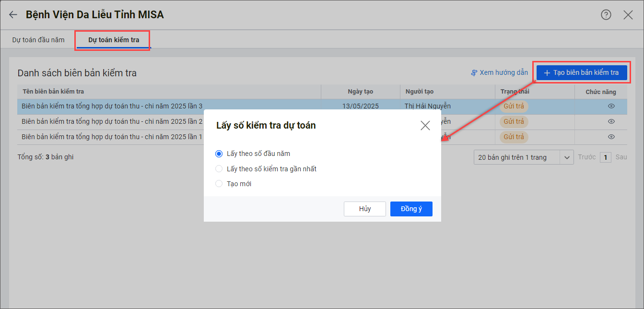Open the Xem hướng dẫn link

click(x=503, y=73)
